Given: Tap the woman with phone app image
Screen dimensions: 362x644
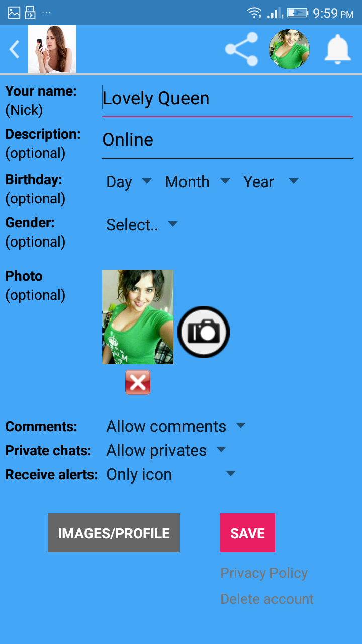Looking at the screenshot, I should pos(52,49).
